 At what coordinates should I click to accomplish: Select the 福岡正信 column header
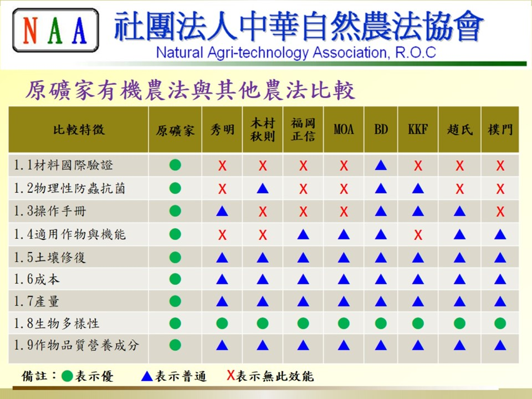click(x=303, y=130)
